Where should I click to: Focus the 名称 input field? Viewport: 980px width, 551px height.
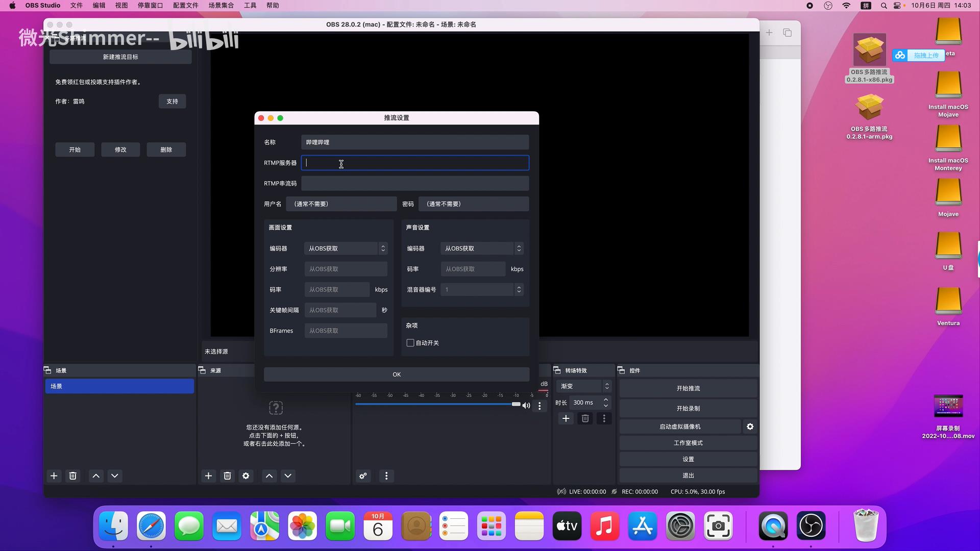(415, 142)
